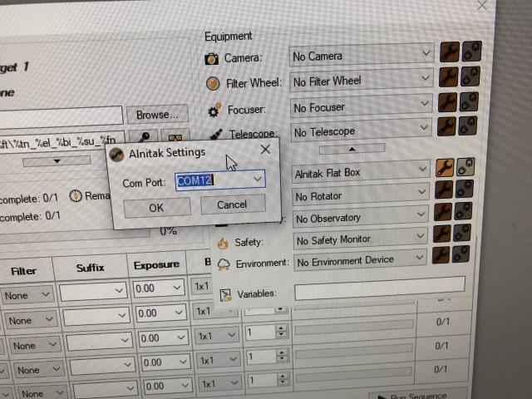The height and width of the screenshot is (399, 532).
Task: Open Telescope settings wrench icon
Action: click(446, 126)
